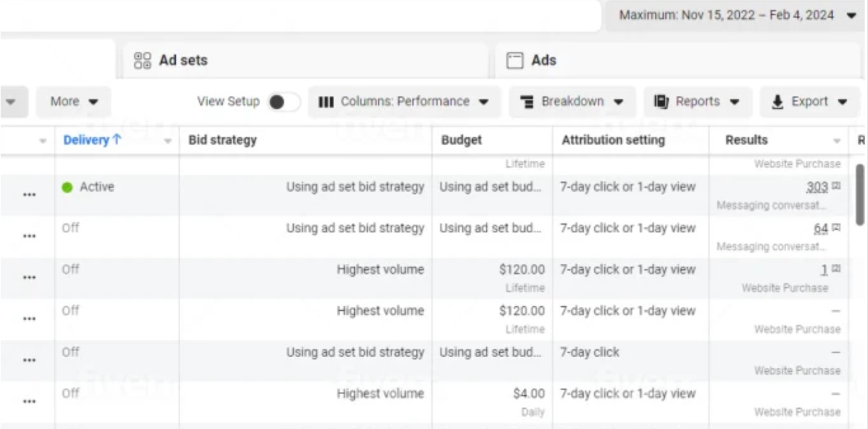868x429 pixels.
Task: Open three-dot menu for the 64 results row
Action: (28, 236)
